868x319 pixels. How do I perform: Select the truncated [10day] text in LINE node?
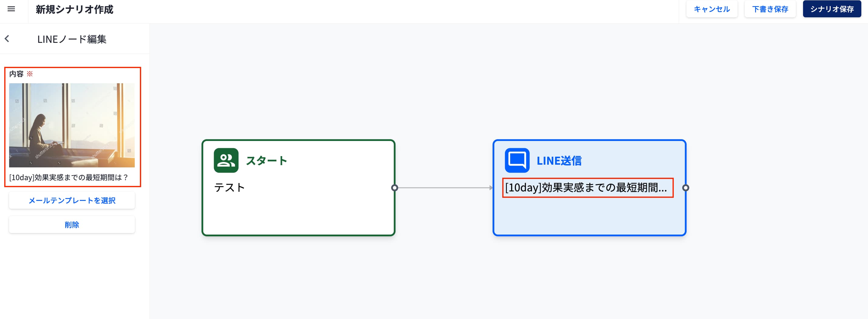[x=586, y=188]
